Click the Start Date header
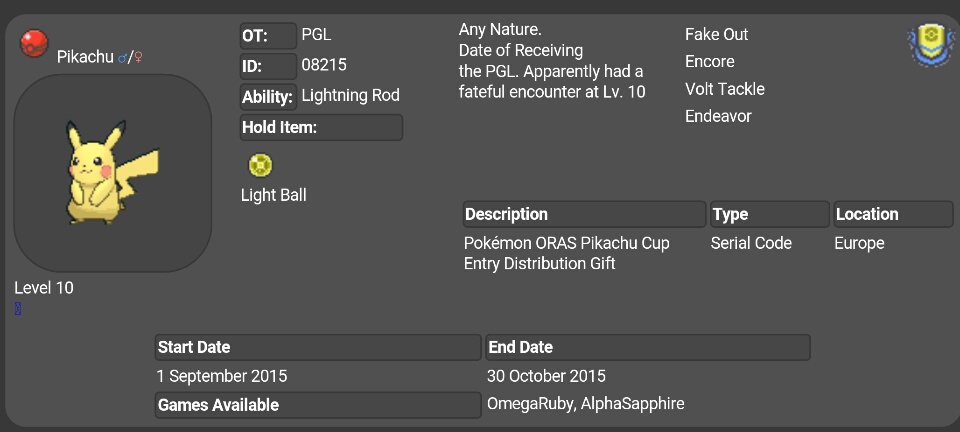Image resolution: width=960 pixels, height=432 pixels. point(318,347)
